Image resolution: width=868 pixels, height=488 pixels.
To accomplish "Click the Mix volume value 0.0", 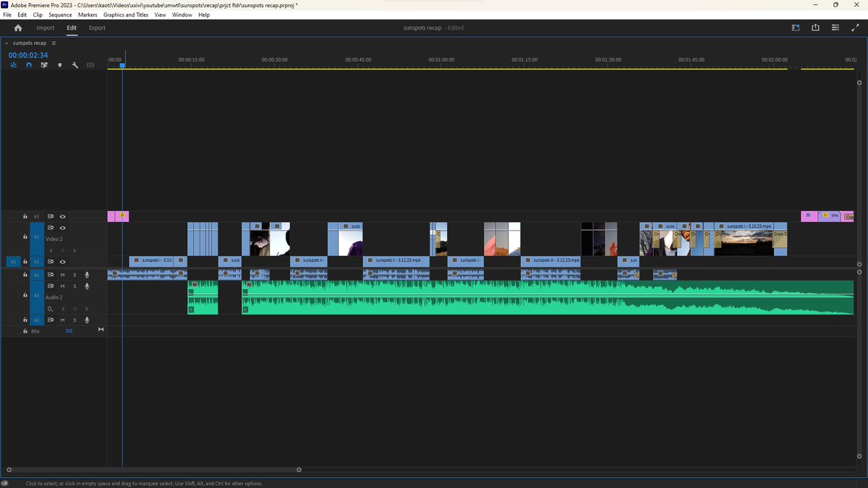I will pyautogui.click(x=69, y=331).
